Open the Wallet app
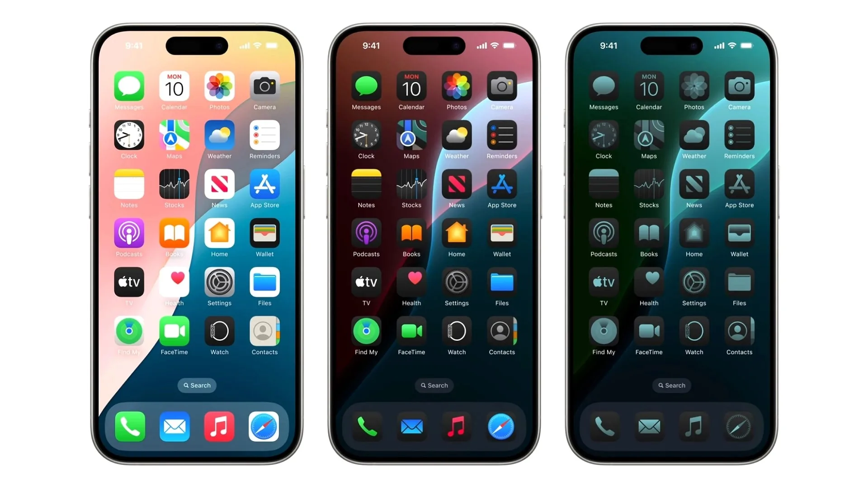 tap(264, 234)
